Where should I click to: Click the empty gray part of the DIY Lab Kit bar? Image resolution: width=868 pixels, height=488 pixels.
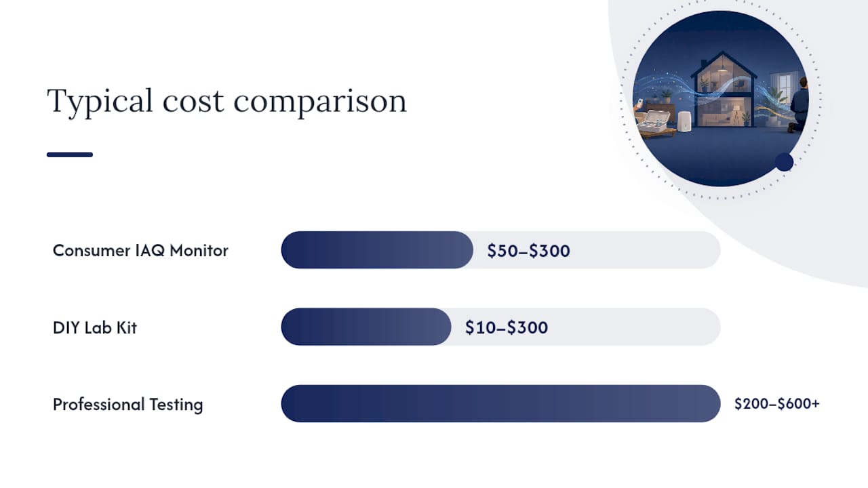(634, 327)
